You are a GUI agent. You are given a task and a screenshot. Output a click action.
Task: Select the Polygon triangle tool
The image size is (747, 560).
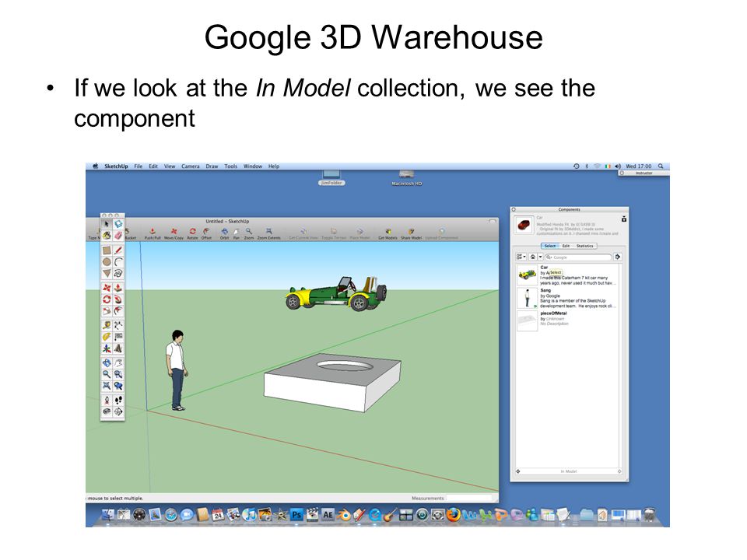pyautogui.click(x=107, y=273)
